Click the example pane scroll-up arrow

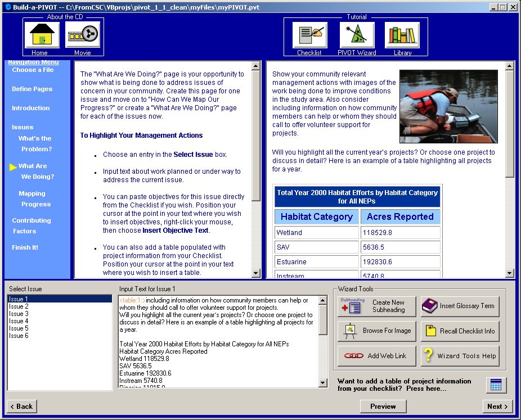click(x=510, y=66)
